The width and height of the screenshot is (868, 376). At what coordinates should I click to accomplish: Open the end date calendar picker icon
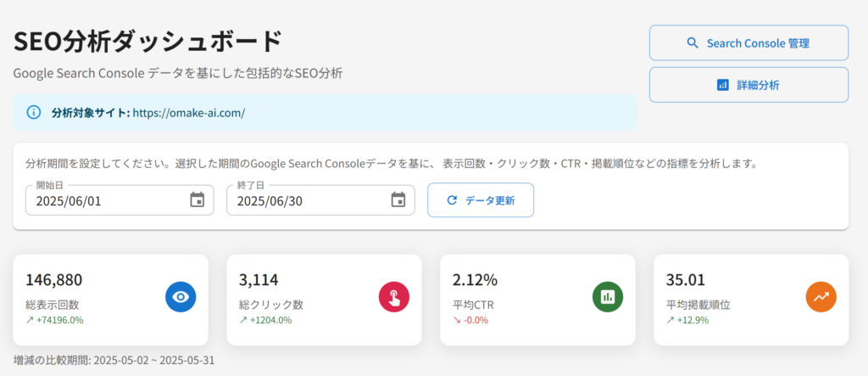tap(398, 199)
